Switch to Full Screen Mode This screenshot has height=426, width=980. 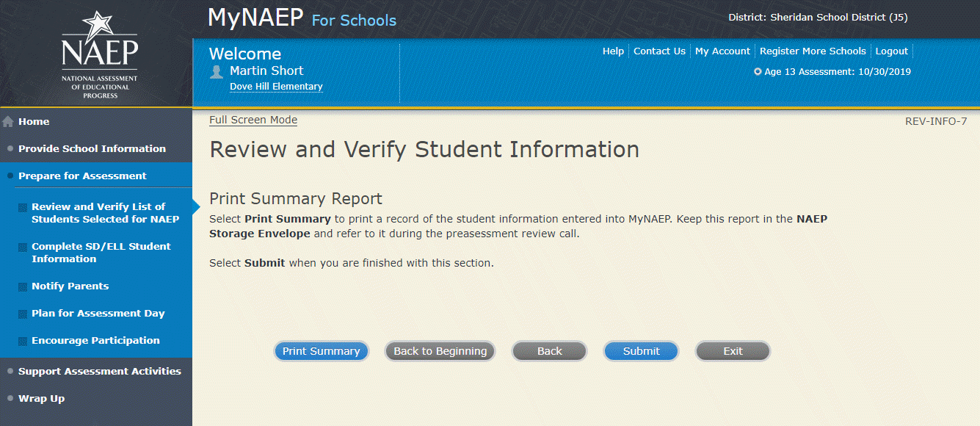(253, 120)
